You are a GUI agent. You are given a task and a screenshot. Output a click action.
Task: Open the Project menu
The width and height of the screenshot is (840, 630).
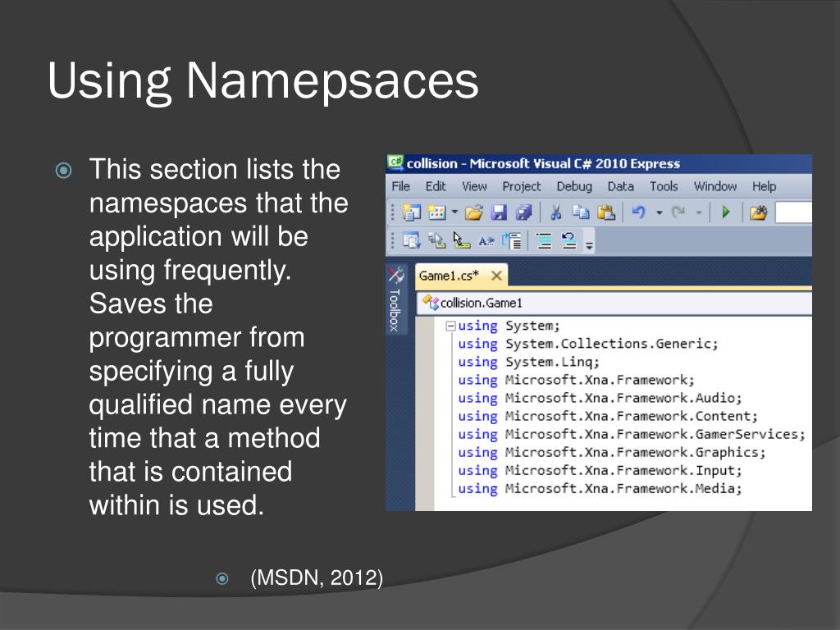[522, 186]
